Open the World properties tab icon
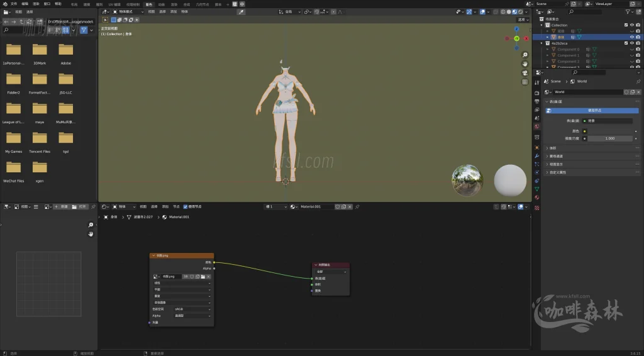Screen dimensions: 644x356 (537, 126)
